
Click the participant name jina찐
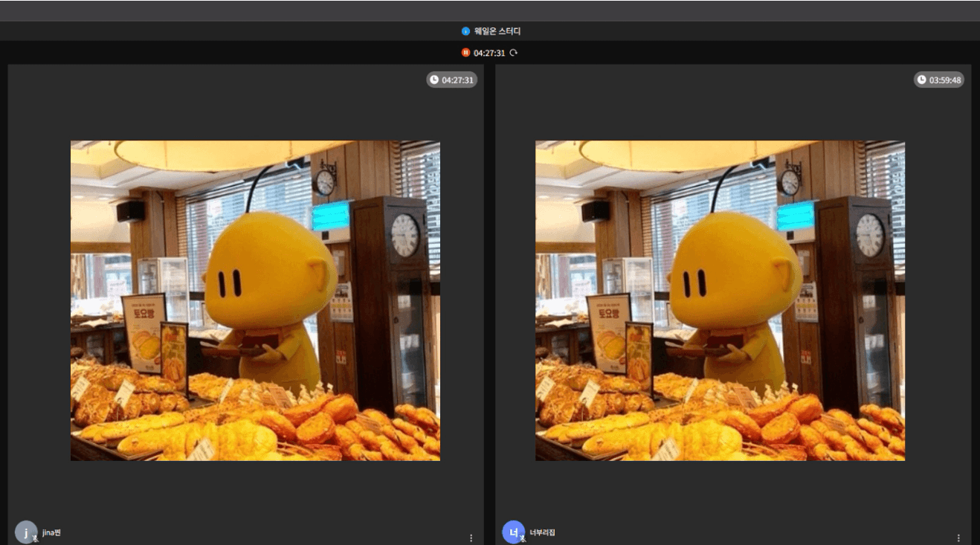(51, 532)
